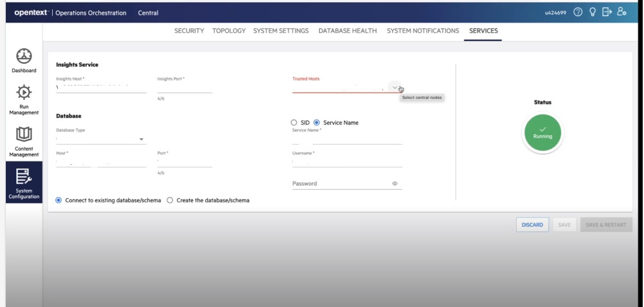The width and height of the screenshot is (644, 307).
Task: Switch to the Topology tab
Action: tap(229, 31)
